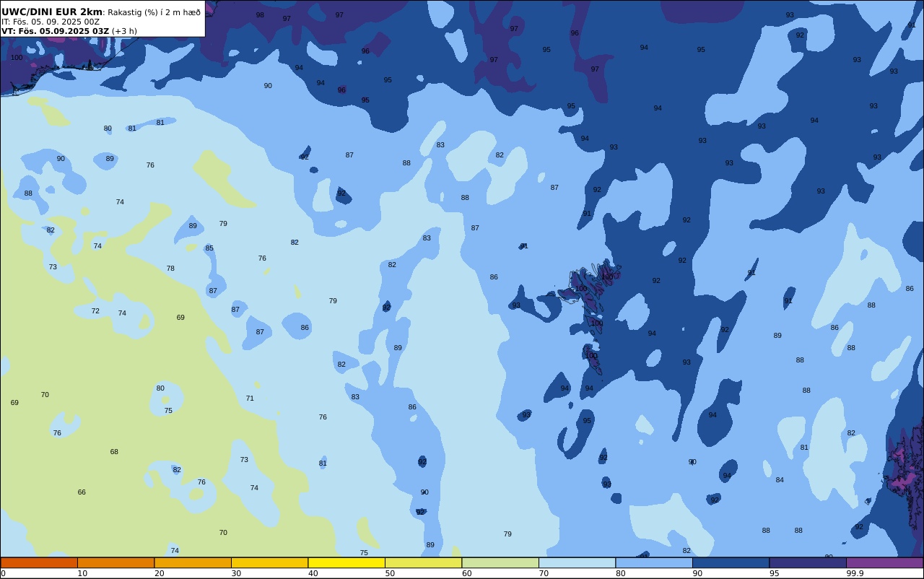Pick the 70–80 pale blue legend swatch
Image resolution: width=924 pixels, height=579 pixels.
pyautogui.click(x=577, y=563)
